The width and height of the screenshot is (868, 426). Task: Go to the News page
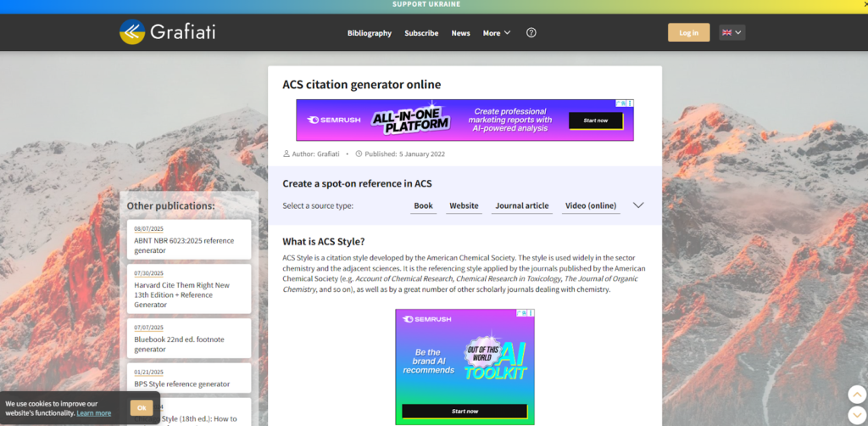[x=460, y=33]
